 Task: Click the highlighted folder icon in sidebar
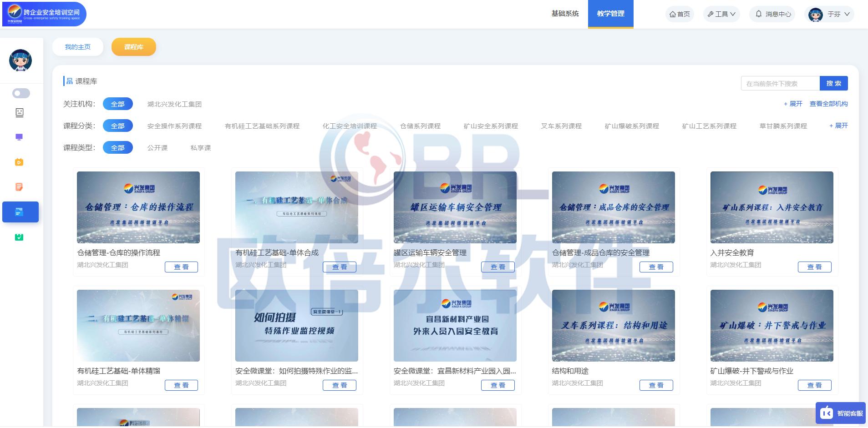(20, 211)
